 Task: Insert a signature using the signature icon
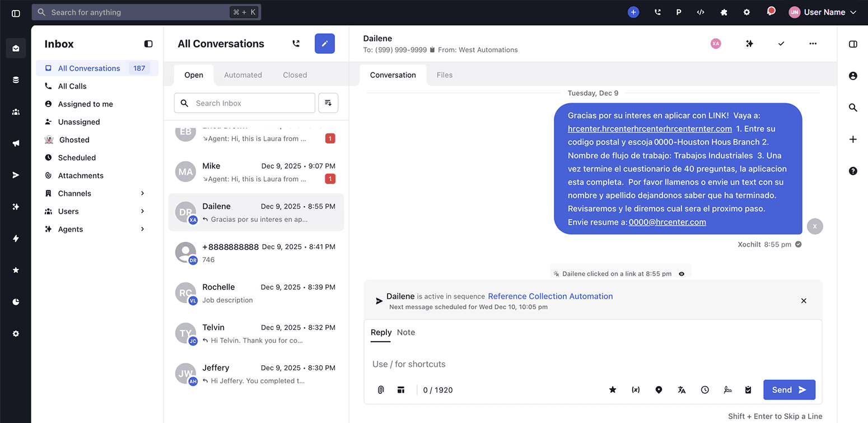tap(727, 389)
